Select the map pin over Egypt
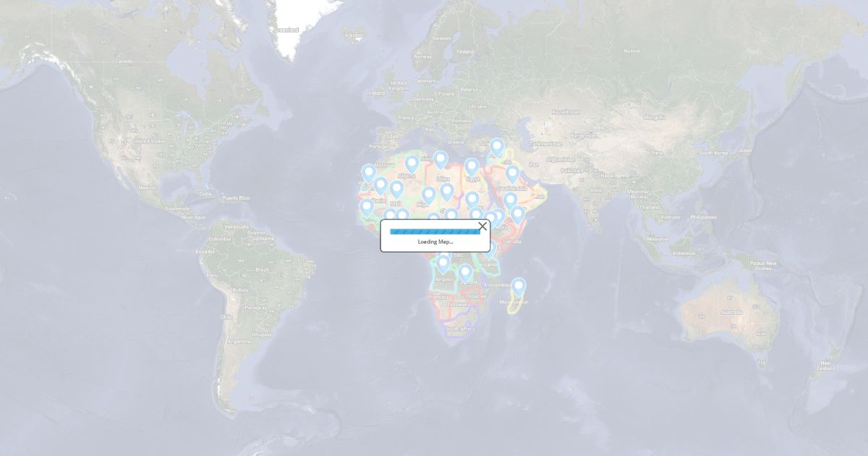Screen dimensions: 868x456 click(472, 168)
